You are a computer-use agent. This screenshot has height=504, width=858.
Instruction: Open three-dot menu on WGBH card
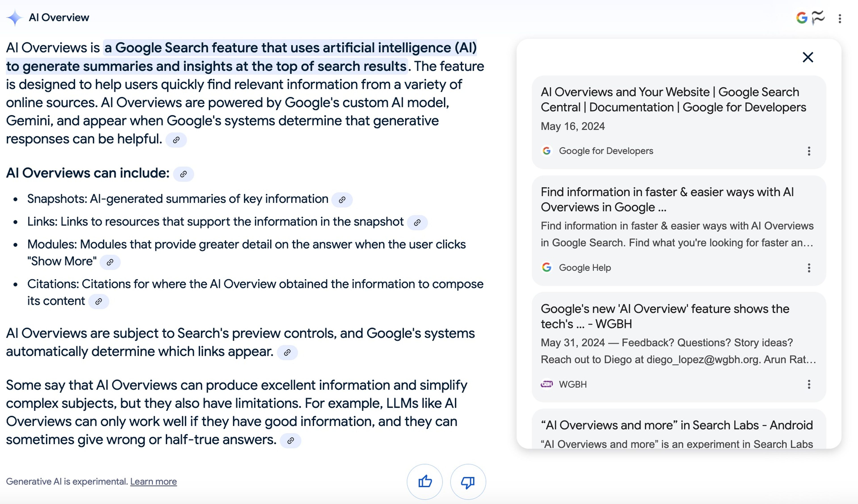tap(809, 385)
